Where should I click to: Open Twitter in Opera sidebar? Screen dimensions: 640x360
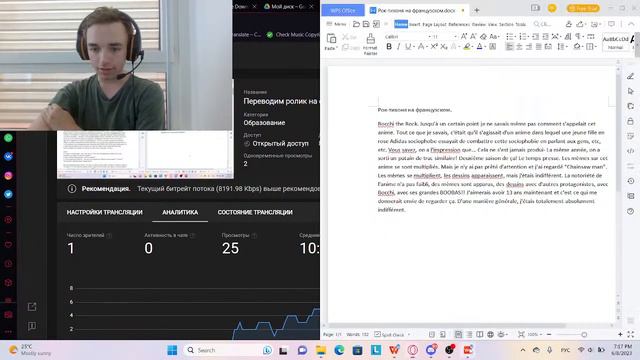[x=8, y=194]
